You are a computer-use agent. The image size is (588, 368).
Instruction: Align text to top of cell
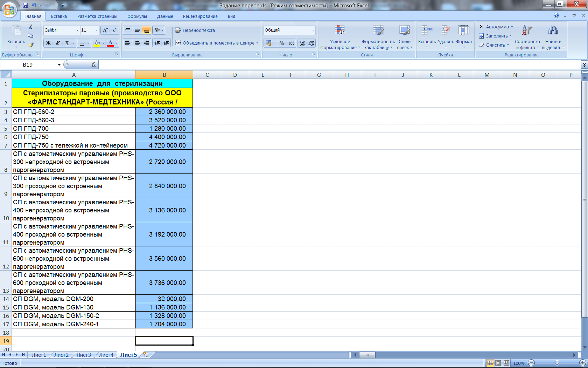pyautogui.click(x=128, y=30)
